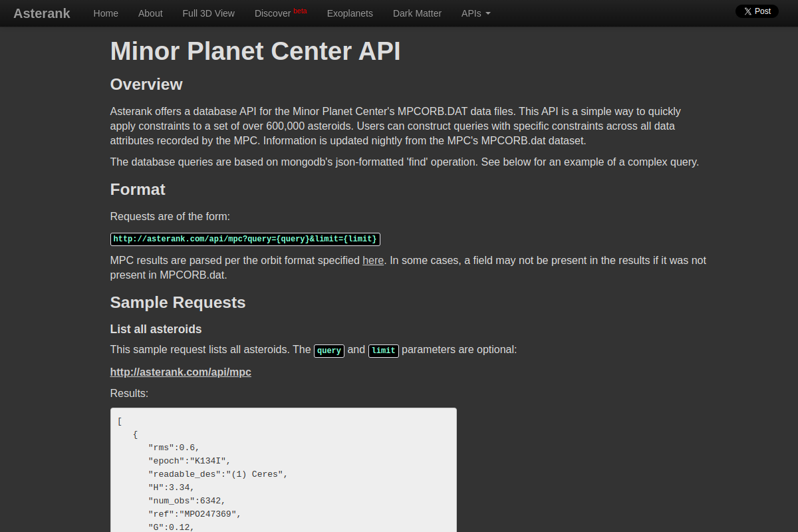Image resolution: width=798 pixels, height=532 pixels.
Task: Open the Discover beta page
Action: pos(281,13)
